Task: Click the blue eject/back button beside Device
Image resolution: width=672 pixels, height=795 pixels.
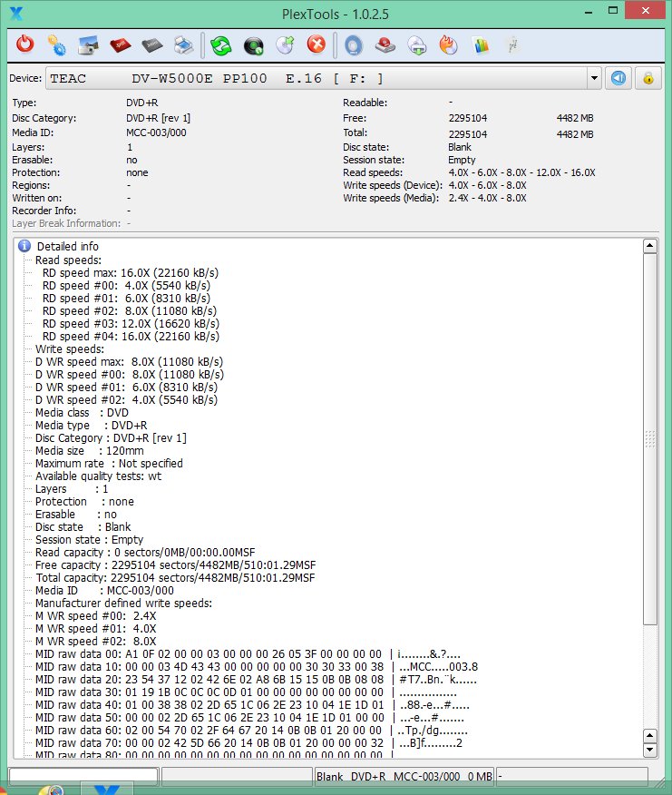Action: pyautogui.click(x=618, y=79)
